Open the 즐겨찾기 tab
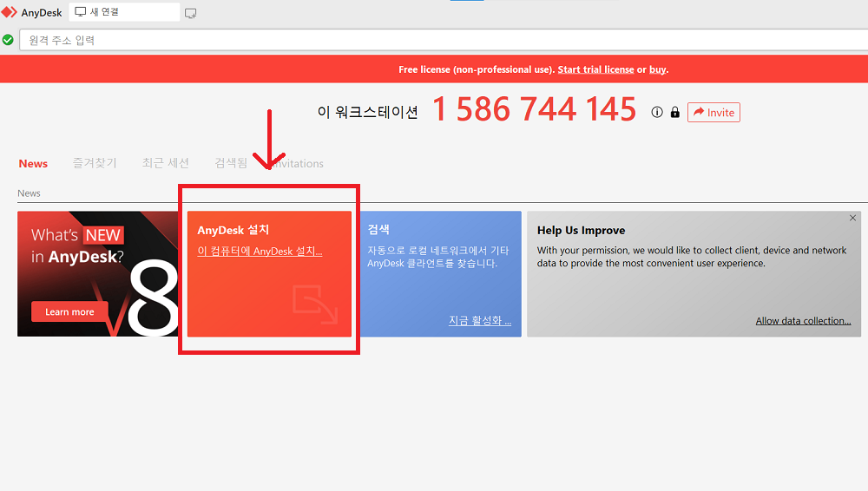868x491 pixels. tap(95, 163)
